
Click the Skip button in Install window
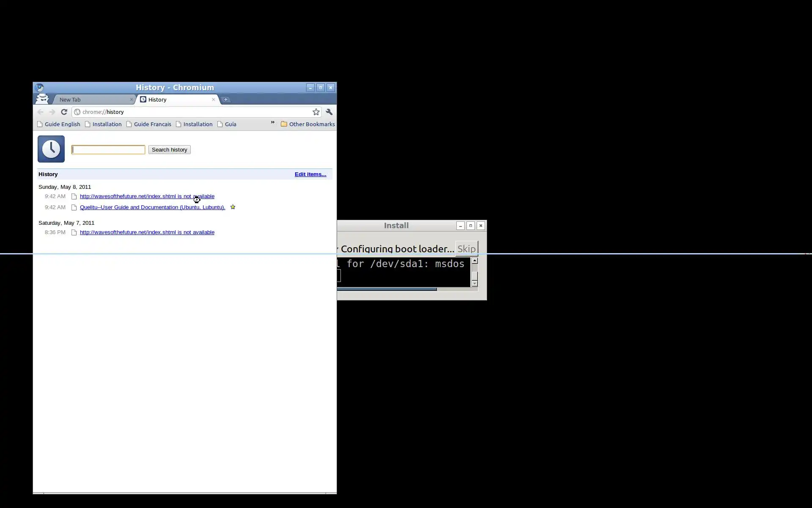click(x=466, y=249)
